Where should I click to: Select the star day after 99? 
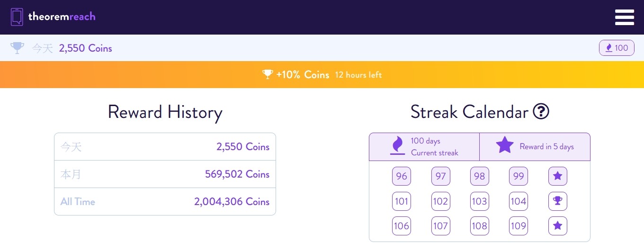[x=557, y=176]
